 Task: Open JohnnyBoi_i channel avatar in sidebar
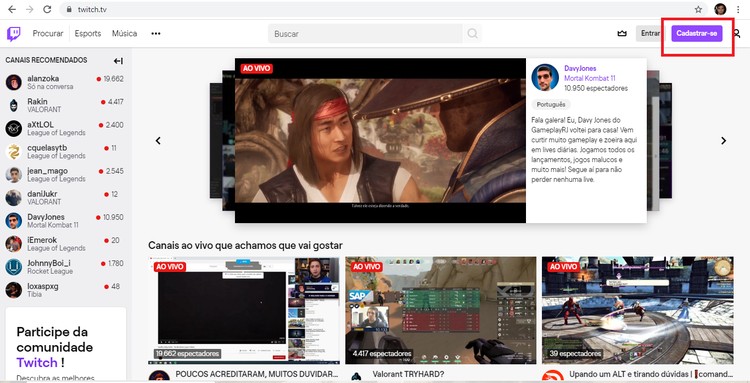pyautogui.click(x=13, y=267)
